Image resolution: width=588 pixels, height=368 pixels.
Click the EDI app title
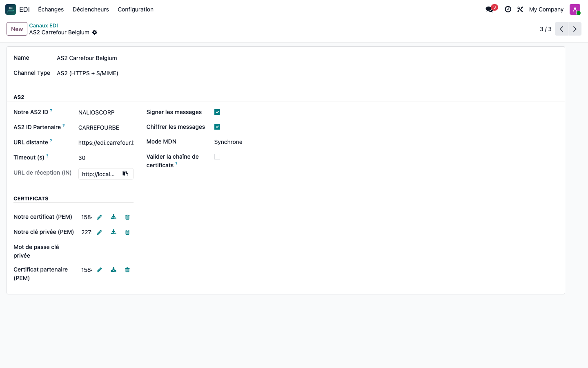pos(24,9)
